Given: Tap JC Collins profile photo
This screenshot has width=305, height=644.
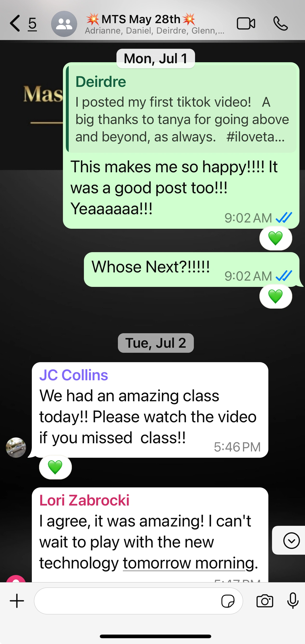Looking at the screenshot, I should [16, 448].
